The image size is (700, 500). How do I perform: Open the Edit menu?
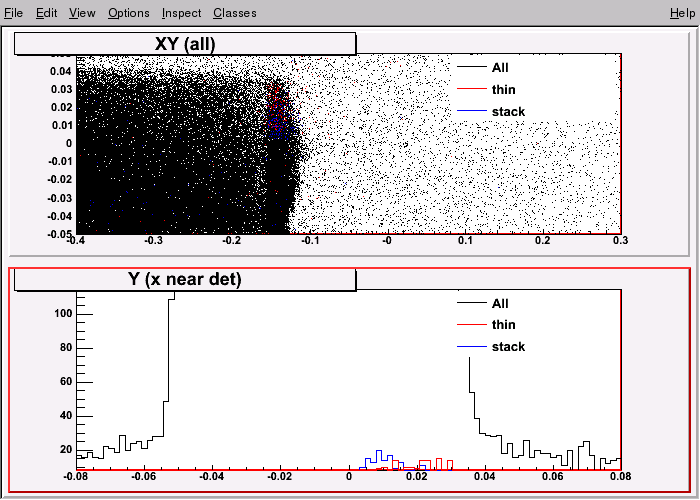tap(46, 13)
